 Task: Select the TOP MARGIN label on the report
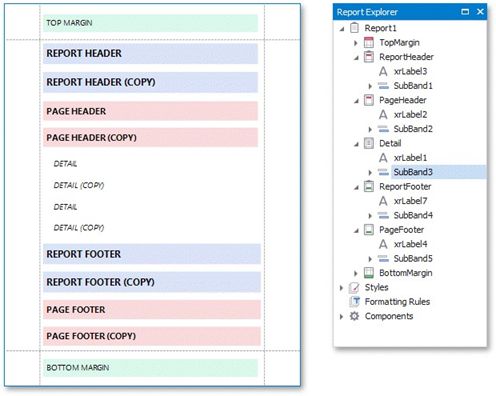pos(150,23)
